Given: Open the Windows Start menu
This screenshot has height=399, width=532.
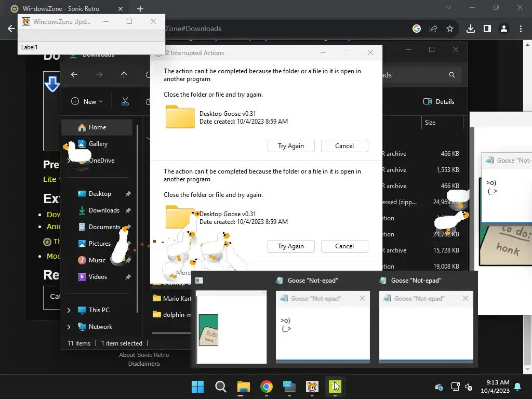Looking at the screenshot, I should point(197,387).
